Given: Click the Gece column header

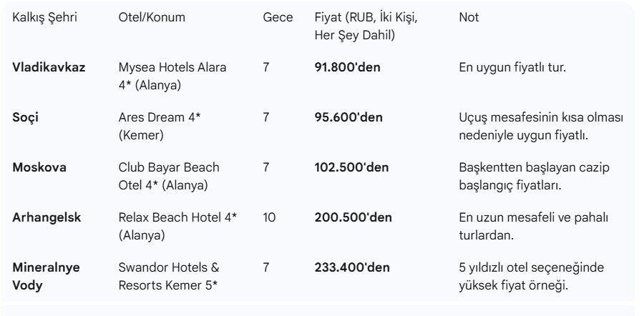Looking at the screenshot, I should tap(277, 15).
